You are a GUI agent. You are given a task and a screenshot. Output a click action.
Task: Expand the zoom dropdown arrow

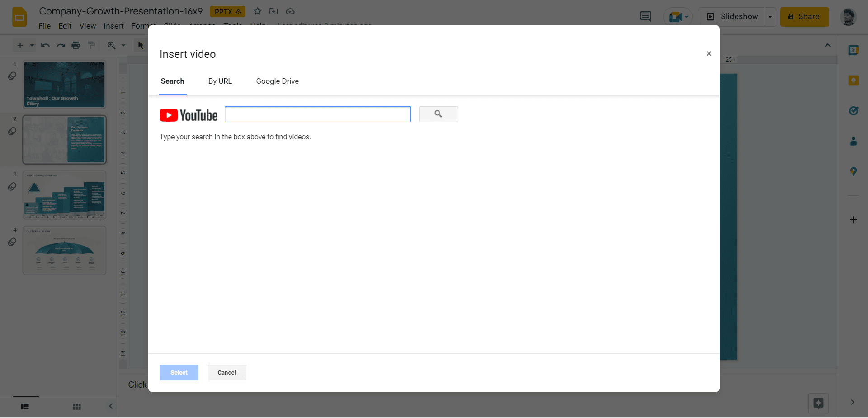click(123, 45)
